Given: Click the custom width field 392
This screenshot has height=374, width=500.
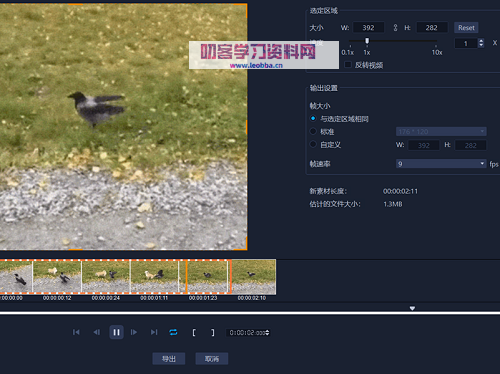Looking at the screenshot, I should point(423,145).
